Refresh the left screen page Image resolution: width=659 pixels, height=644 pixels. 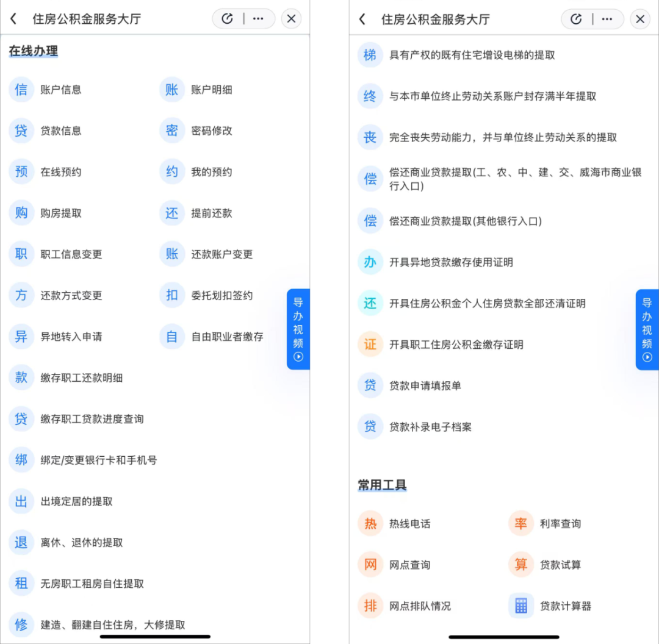(x=228, y=19)
